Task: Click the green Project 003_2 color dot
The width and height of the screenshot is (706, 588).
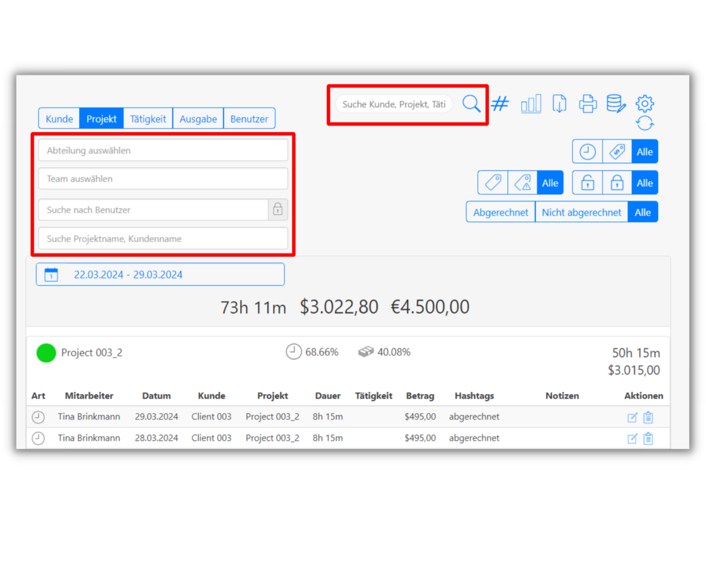Action: click(46, 353)
